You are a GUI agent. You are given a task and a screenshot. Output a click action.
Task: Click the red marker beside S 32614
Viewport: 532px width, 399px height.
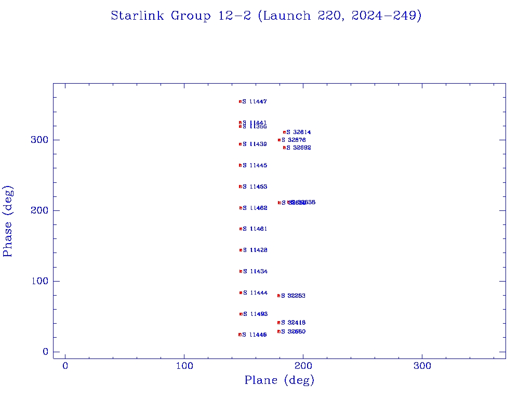tap(284, 132)
